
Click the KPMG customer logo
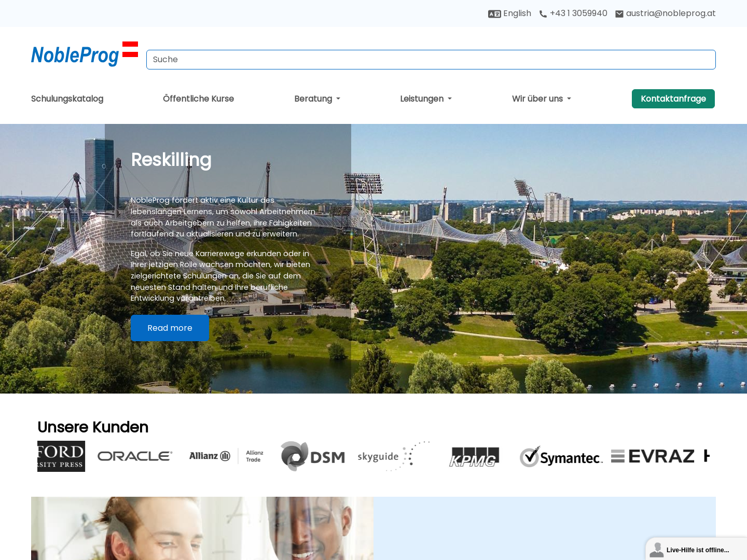point(475,457)
